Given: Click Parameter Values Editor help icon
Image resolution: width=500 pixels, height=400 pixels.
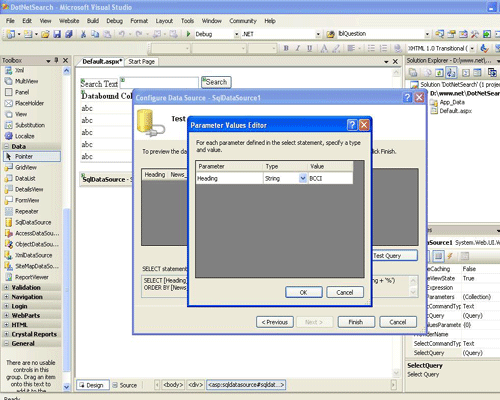Looking at the screenshot, I should (352, 125).
